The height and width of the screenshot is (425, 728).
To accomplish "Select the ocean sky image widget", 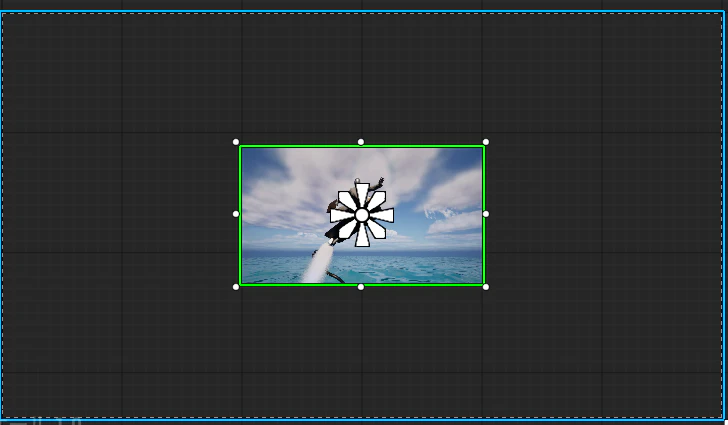I will [x=362, y=216].
